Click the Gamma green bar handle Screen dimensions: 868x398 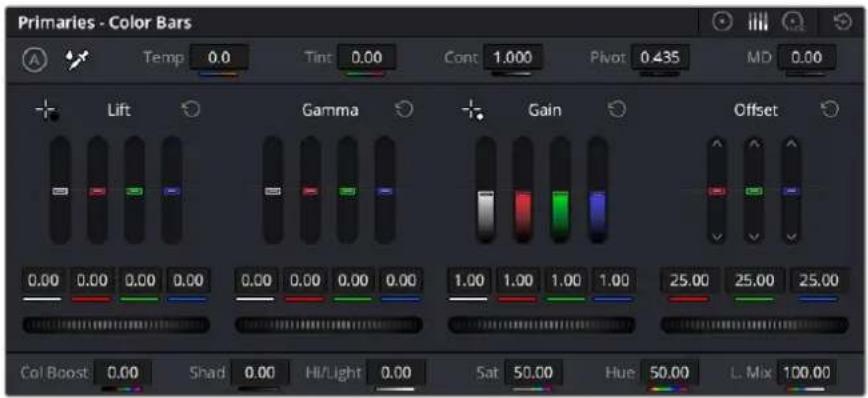(x=347, y=191)
